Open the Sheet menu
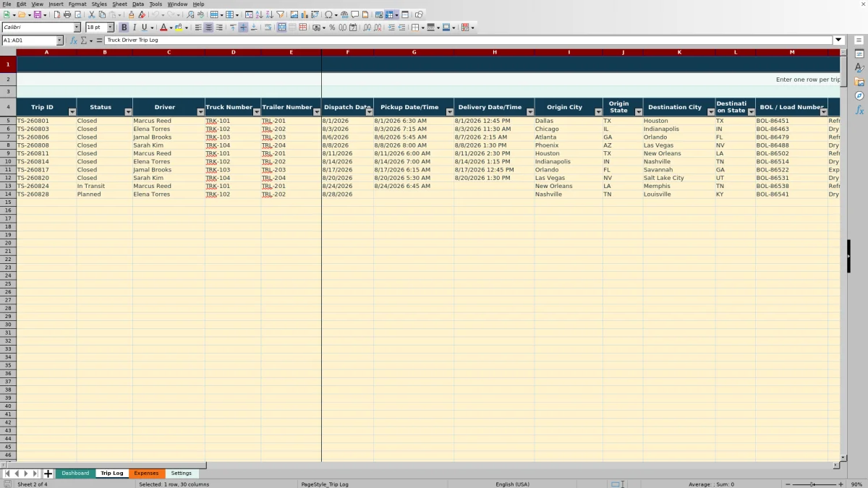Image resolution: width=868 pixels, height=488 pixels. click(x=119, y=4)
